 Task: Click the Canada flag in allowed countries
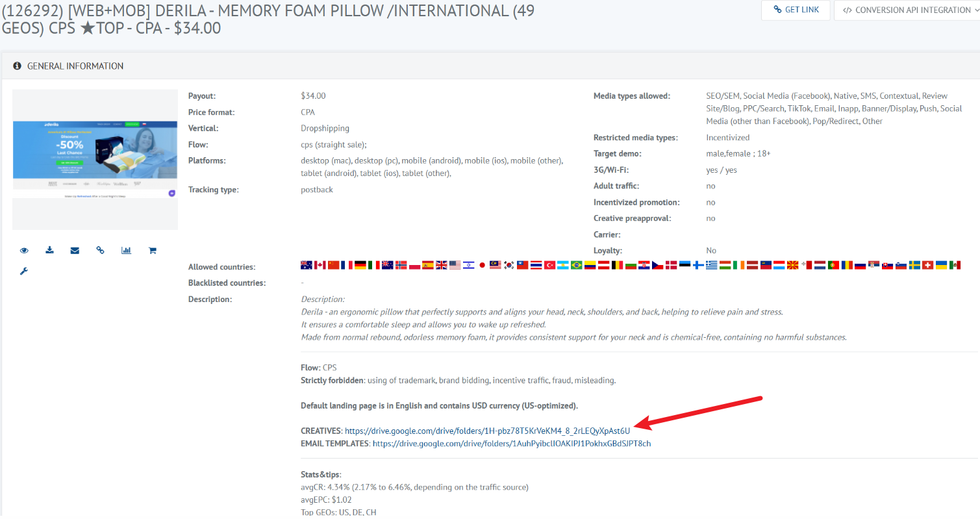[x=320, y=265]
